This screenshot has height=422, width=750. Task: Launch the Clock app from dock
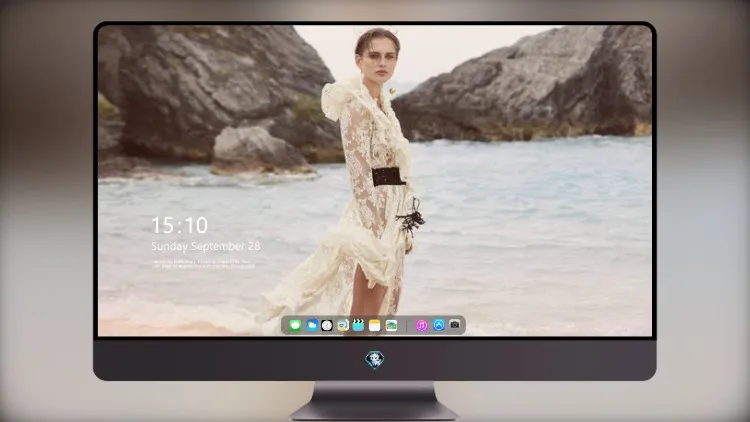(327, 326)
